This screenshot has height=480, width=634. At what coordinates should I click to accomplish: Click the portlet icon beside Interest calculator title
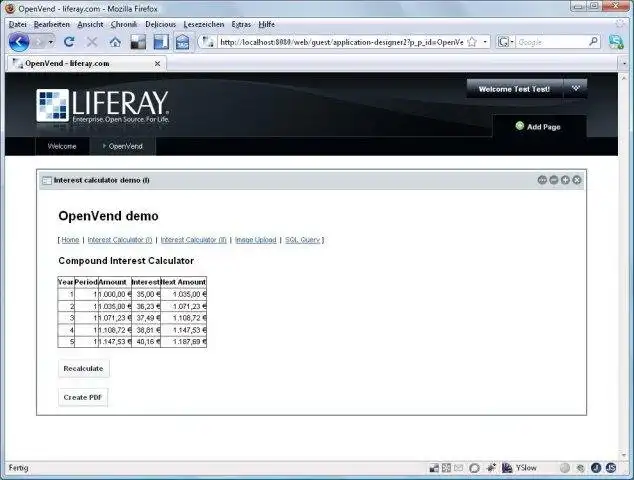pos(47,180)
